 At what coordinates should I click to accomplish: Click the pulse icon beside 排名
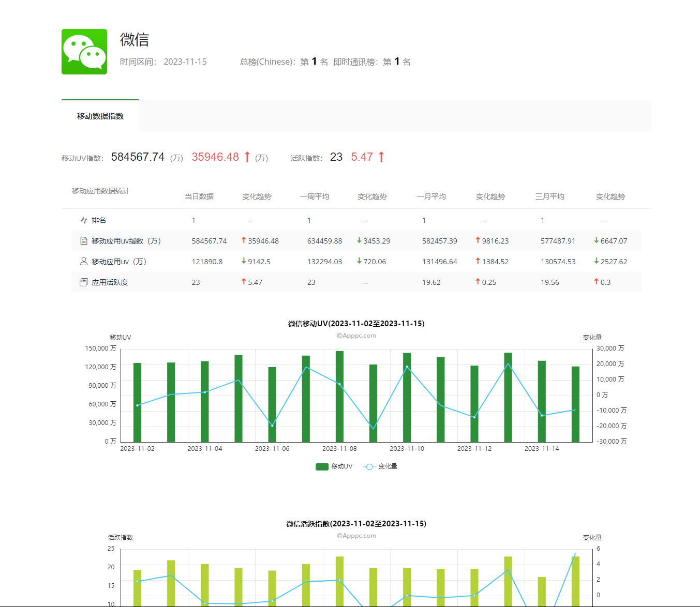coord(83,220)
